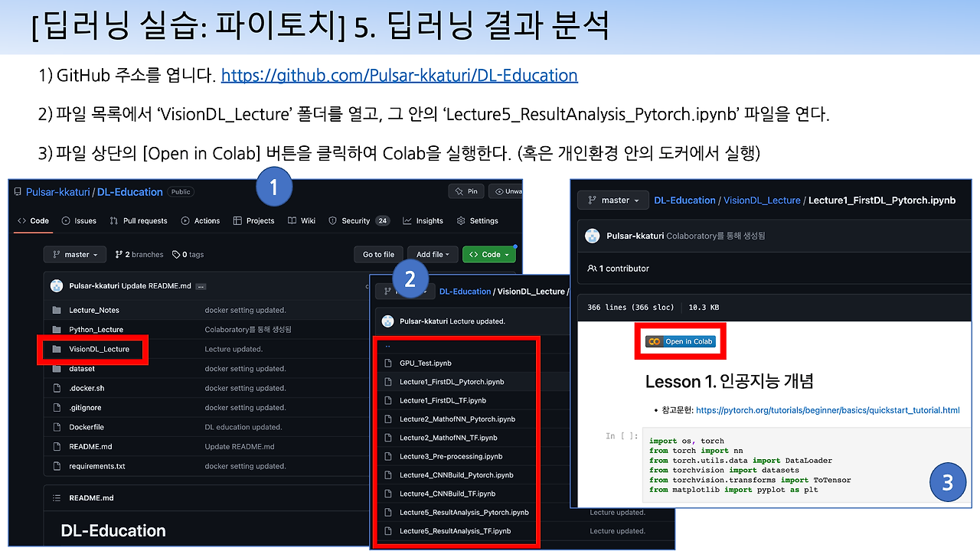
Task: Click the 1 contributor people icon
Action: coord(592,268)
